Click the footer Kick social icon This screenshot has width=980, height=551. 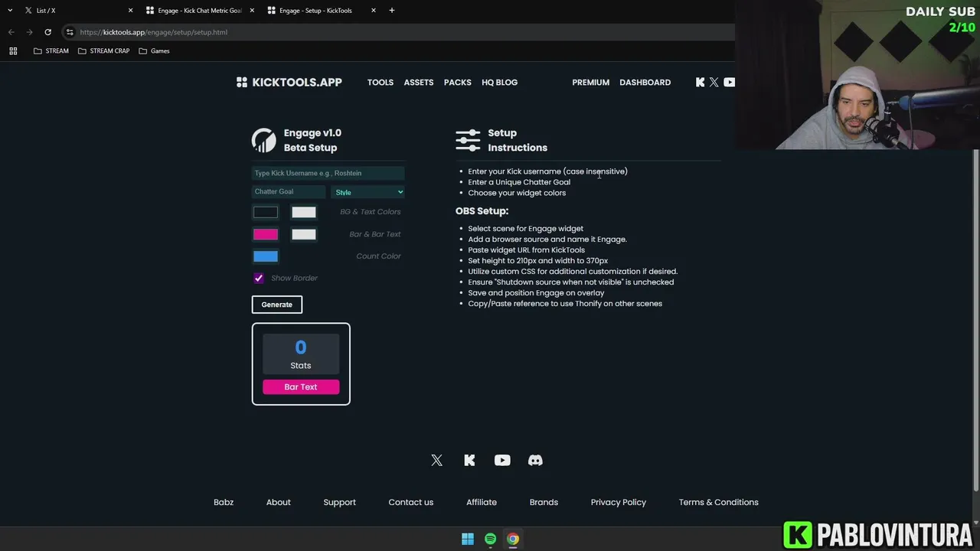point(469,460)
